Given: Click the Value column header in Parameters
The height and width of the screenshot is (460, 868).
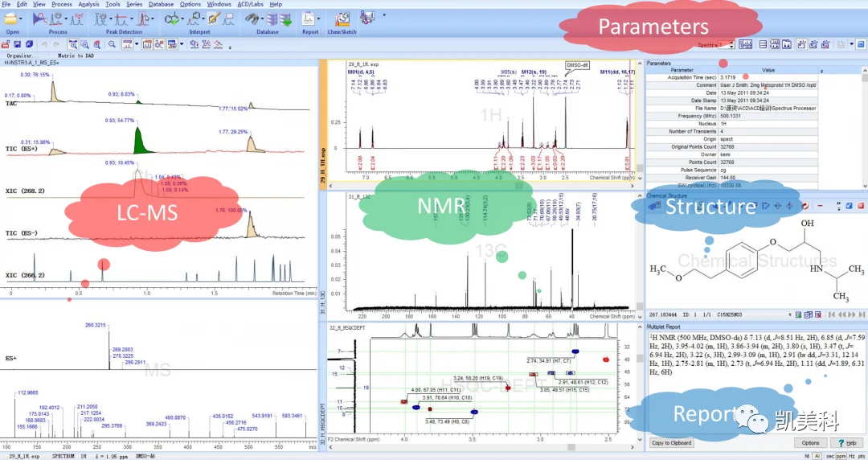Looking at the screenshot, I should (768, 71).
